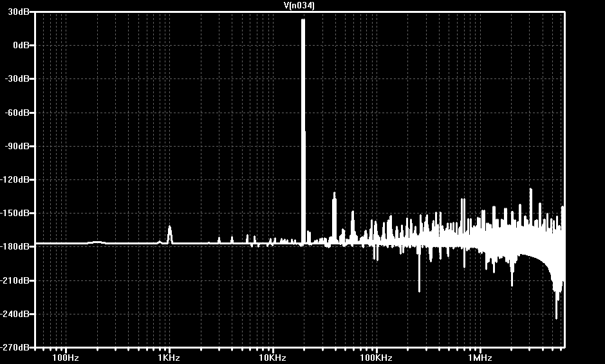
Task: Click the 1KHz frequency axis label
Action: pos(169,358)
